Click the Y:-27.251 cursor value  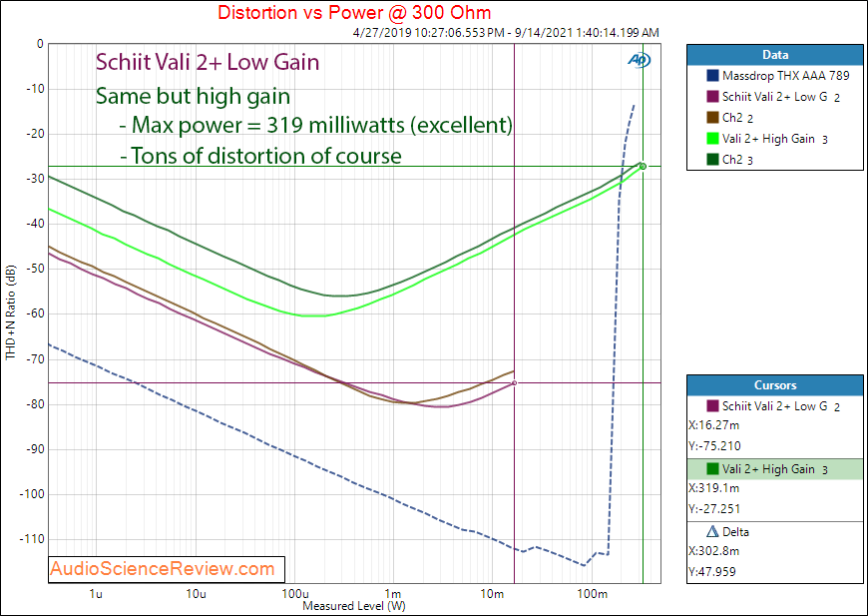click(x=714, y=508)
